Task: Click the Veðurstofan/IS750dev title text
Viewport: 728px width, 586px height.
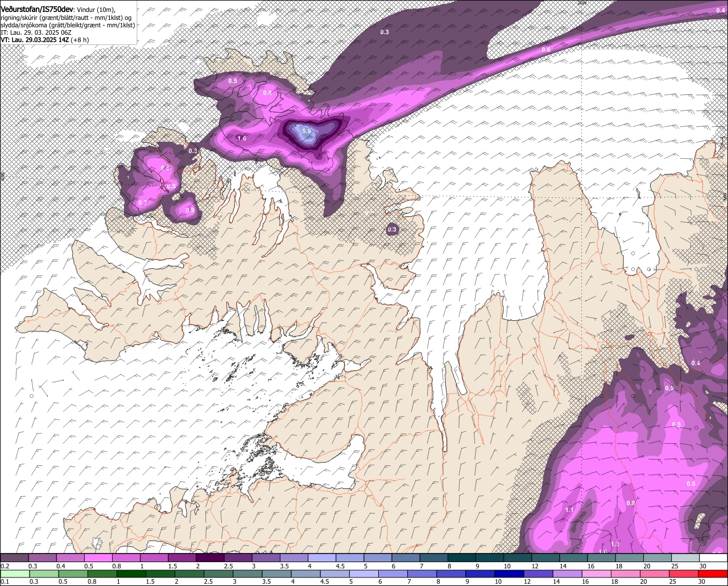Action: (37, 9)
